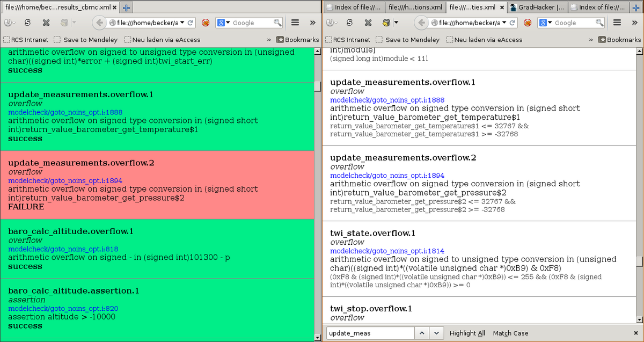Viewport: 644px width, 342px height.
Task: Click the back arrow in the left browser
Action: click(x=99, y=23)
